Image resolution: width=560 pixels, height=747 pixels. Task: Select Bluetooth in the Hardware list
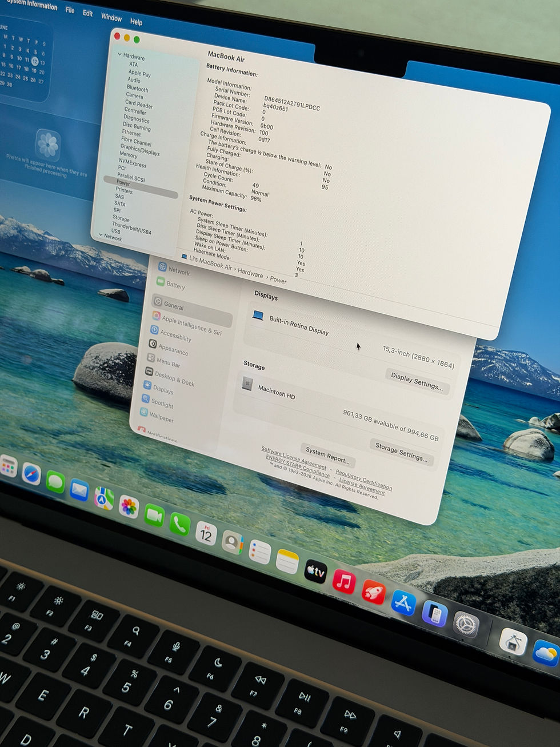point(137,89)
